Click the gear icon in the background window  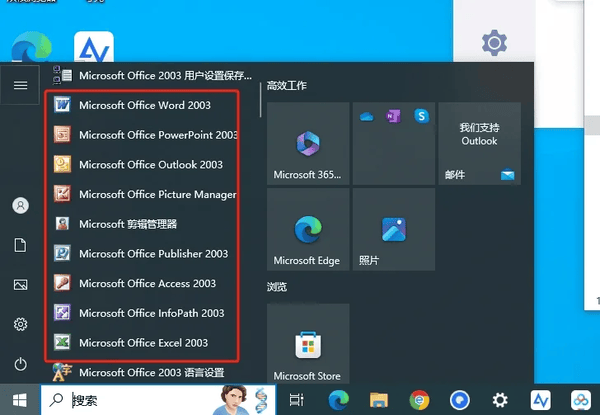click(494, 42)
